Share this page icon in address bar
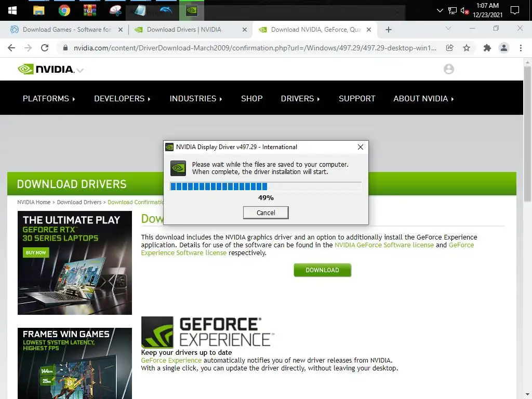The image size is (532, 399). coord(450,48)
